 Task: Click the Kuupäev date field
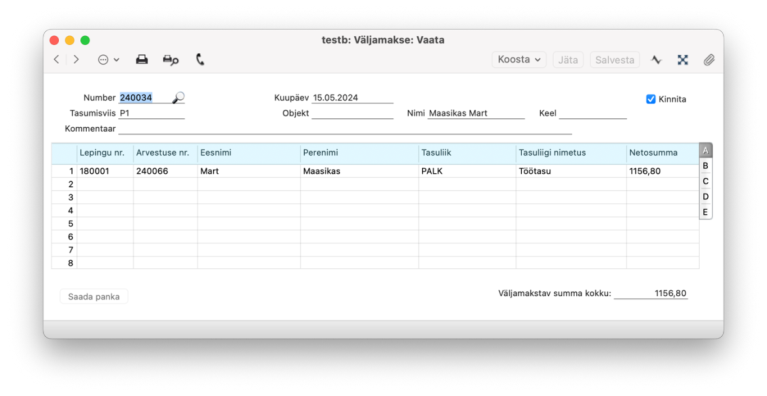(352, 98)
